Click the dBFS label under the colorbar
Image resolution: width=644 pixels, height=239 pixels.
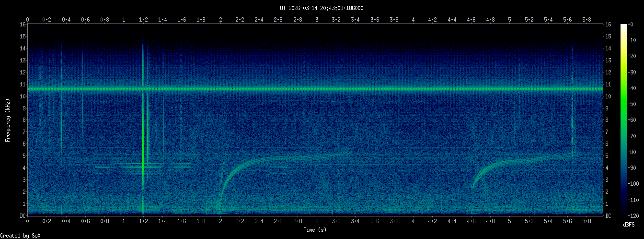tap(629, 225)
